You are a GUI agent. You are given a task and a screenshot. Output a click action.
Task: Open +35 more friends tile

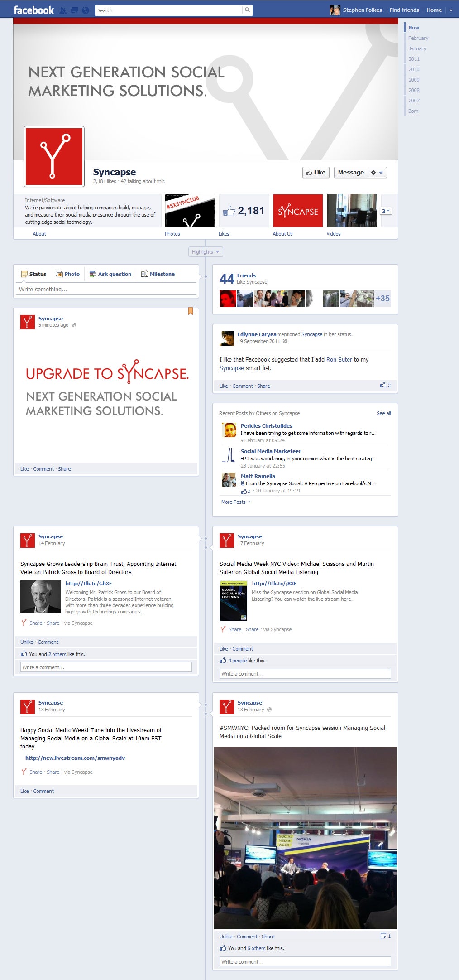[382, 299]
